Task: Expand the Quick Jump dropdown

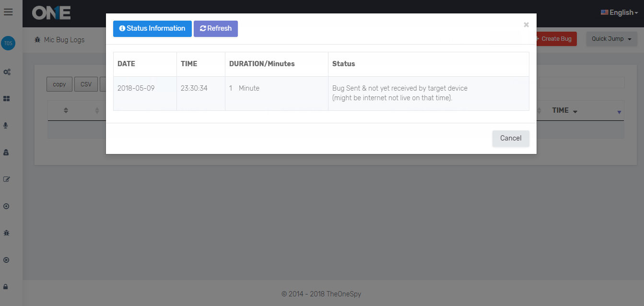Action: coord(611,39)
